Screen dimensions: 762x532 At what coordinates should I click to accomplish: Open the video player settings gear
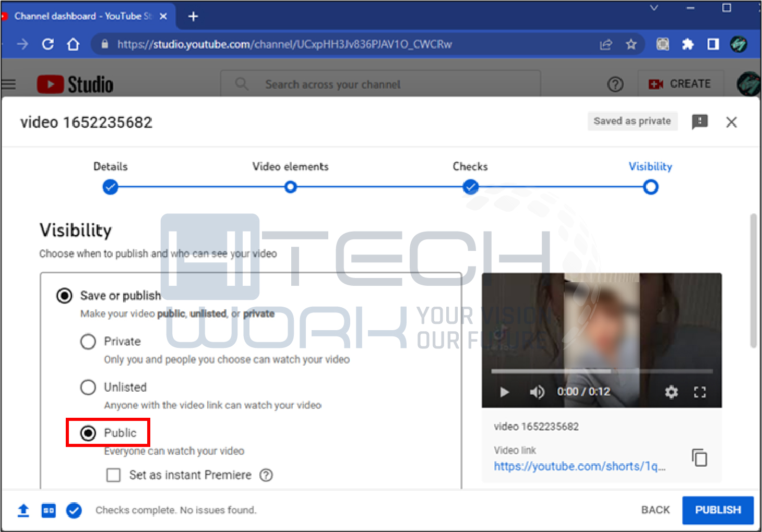tap(671, 392)
